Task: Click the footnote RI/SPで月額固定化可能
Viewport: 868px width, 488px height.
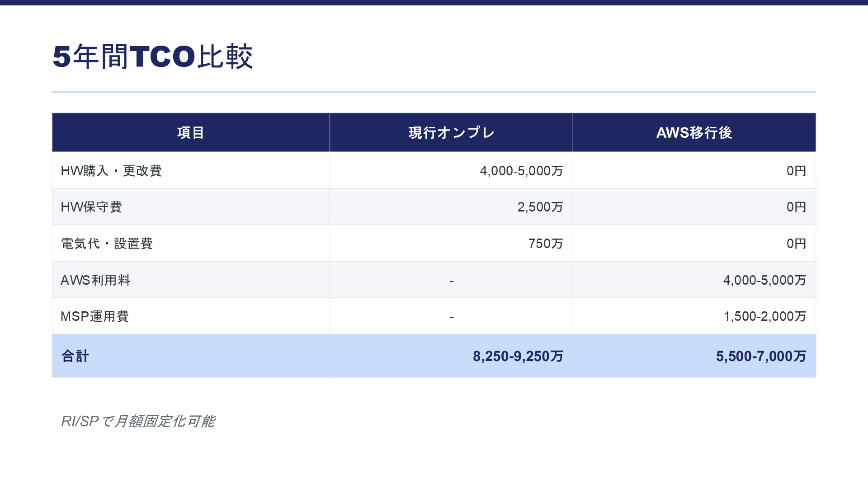Action: click(x=138, y=421)
